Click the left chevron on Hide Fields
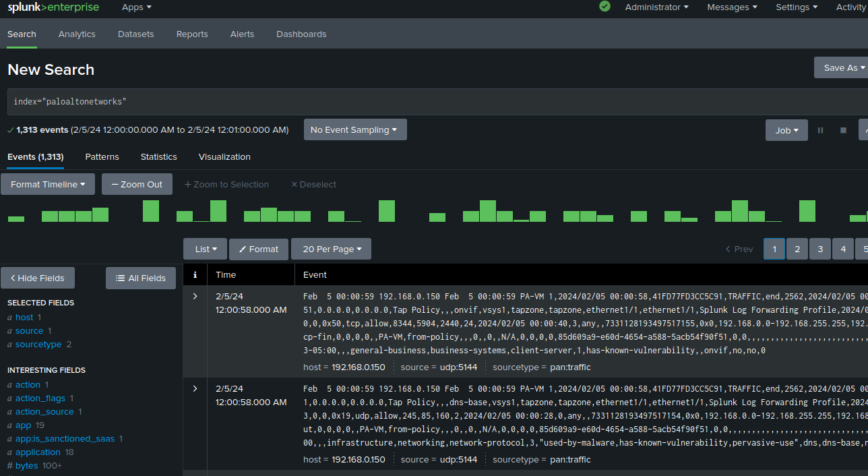 point(13,278)
